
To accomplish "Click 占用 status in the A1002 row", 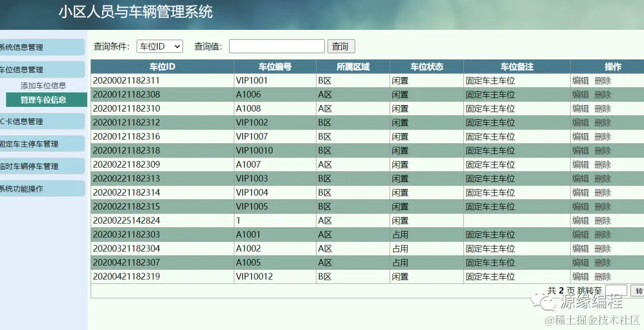I will 400,248.
